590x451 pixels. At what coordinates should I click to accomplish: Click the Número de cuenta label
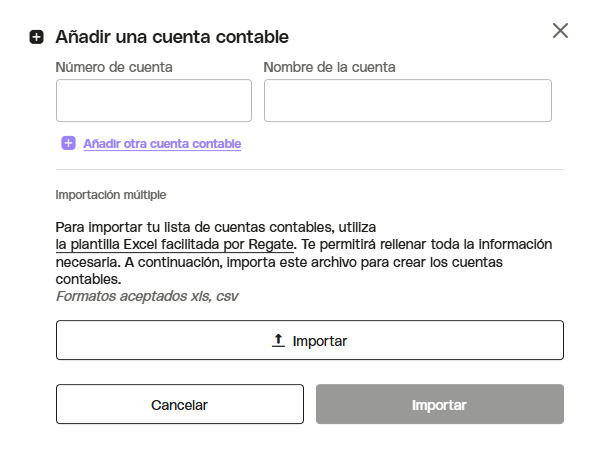point(114,67)
